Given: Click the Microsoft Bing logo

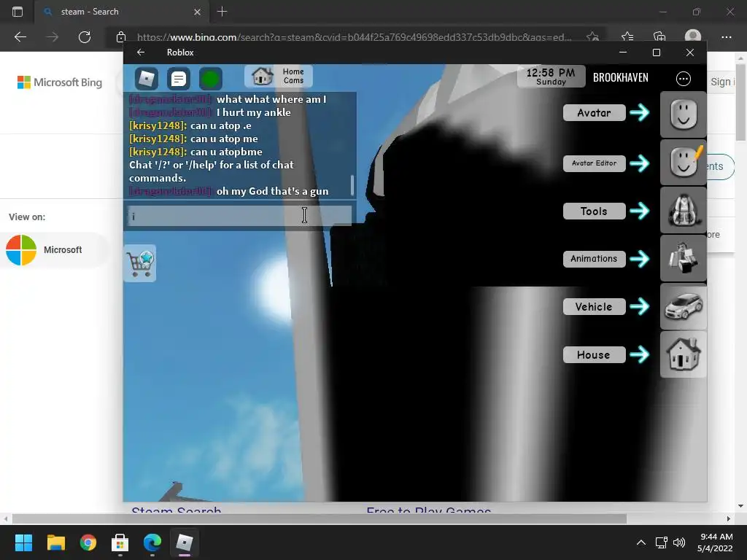Looking at the screenshot, I should tap(60, 82).
